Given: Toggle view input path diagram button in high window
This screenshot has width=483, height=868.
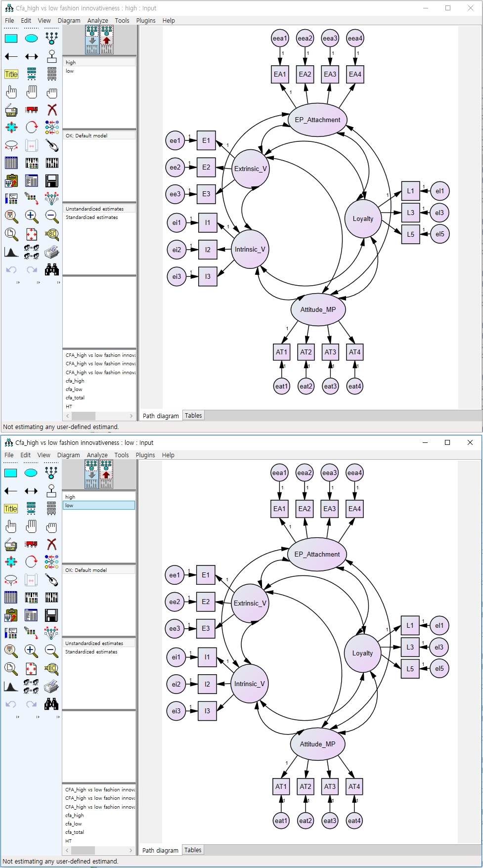Looking at the screenshot, I should pos(92,40).
